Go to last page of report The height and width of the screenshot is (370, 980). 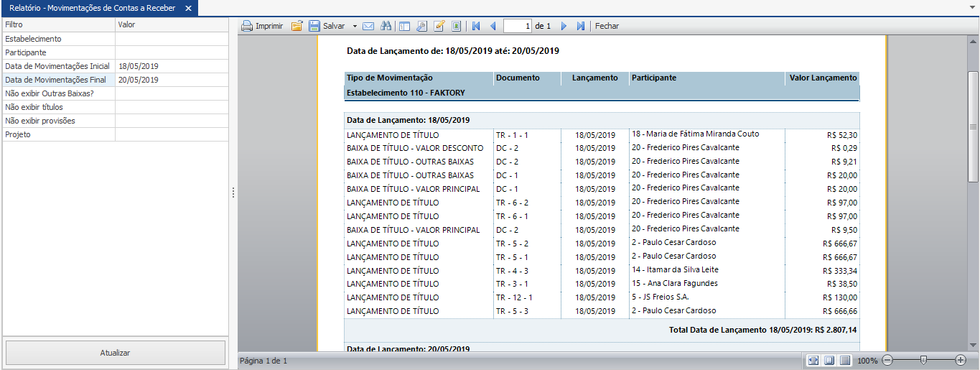pyautogui.click(x=580, y=26)
